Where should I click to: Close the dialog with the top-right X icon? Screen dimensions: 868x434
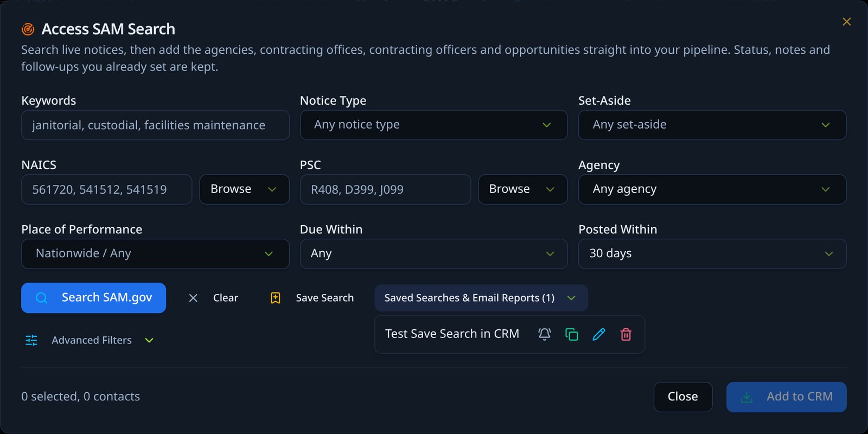[x=846, y=22]
